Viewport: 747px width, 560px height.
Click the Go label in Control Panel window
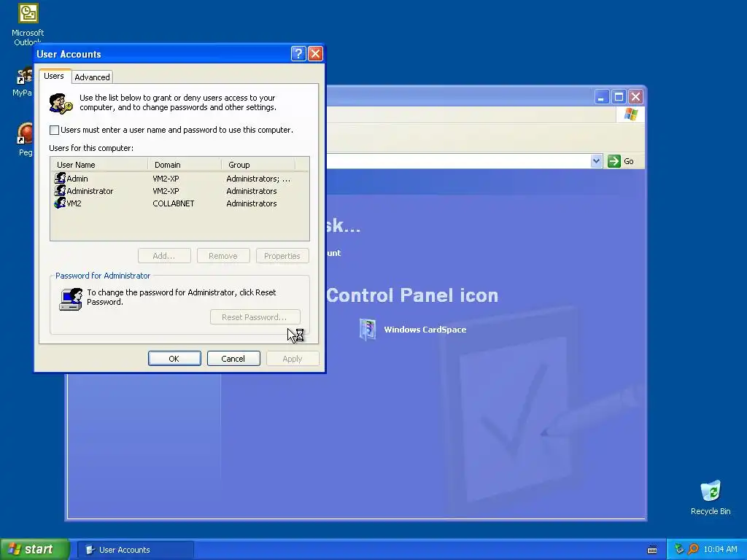628,161
